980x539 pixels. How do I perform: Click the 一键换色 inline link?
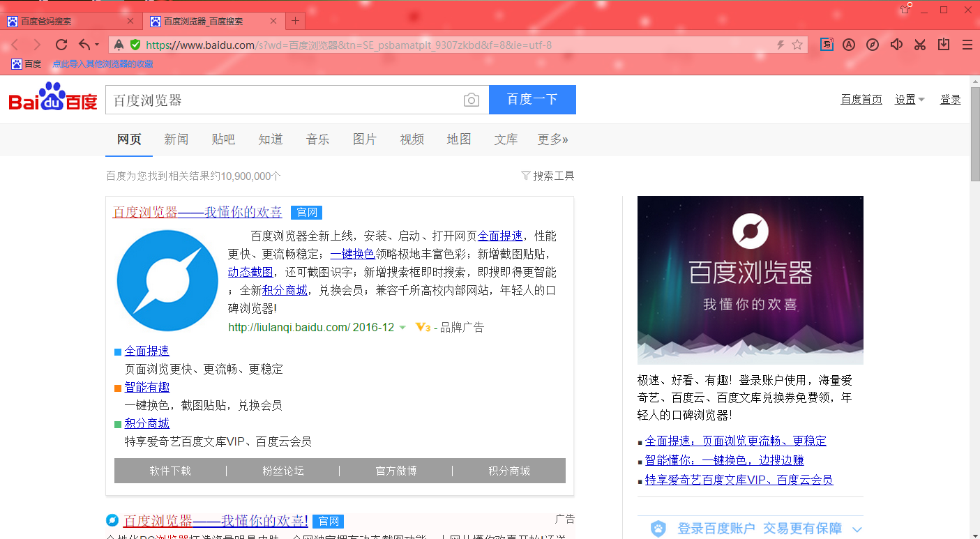pos(352,254)
